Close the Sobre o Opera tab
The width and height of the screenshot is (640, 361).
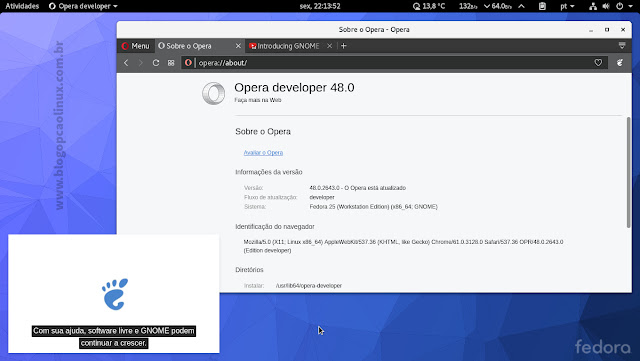(x=238, y=46)
